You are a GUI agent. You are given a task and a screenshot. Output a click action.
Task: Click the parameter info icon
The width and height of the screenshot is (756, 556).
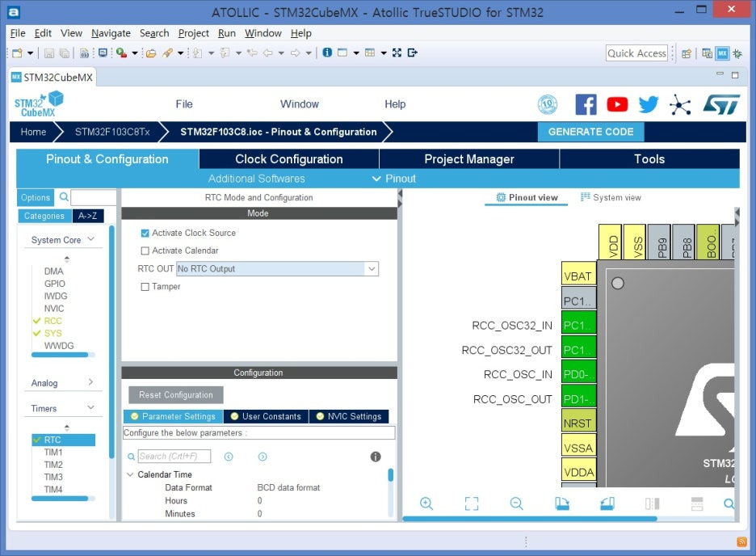(376, 457)
